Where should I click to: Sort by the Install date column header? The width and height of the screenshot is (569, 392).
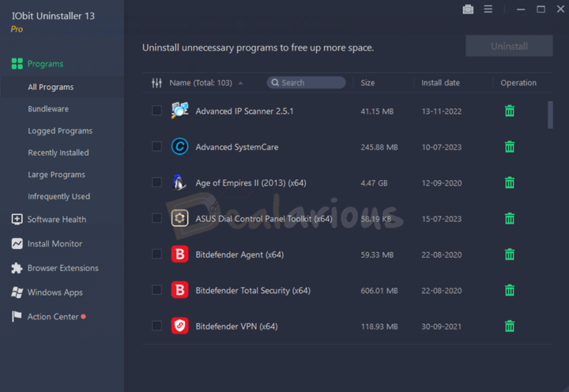440,83
